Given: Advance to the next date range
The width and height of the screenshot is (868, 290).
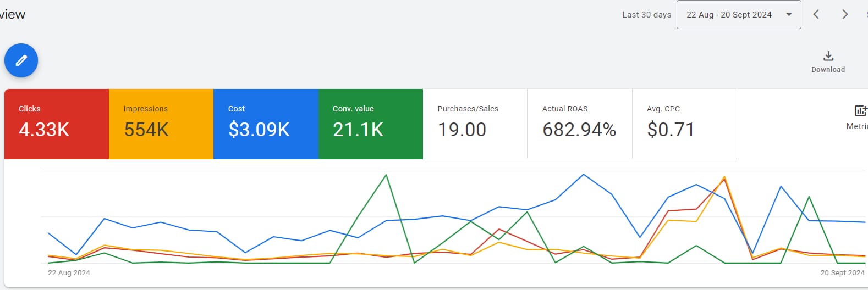Looking at the screenshot, I should tap(845, 15).
